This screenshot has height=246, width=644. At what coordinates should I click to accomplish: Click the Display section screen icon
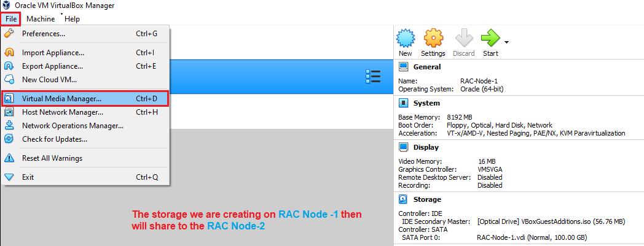pos(404,147)
